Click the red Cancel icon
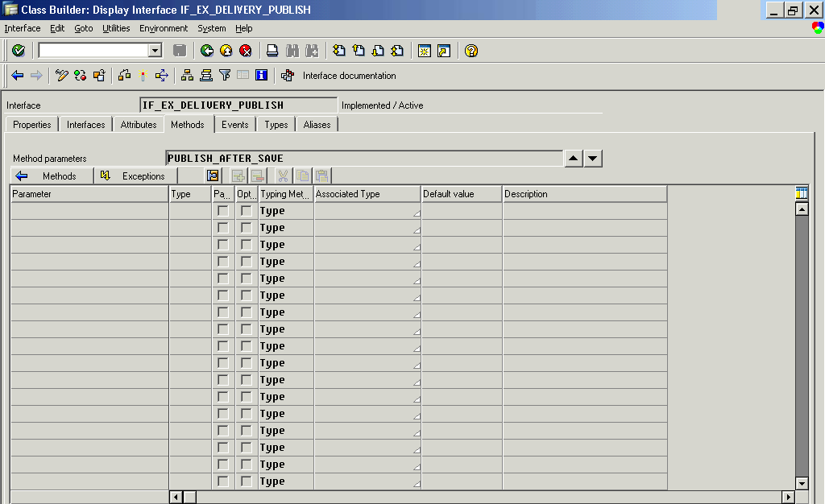 (x=246, y=51)
